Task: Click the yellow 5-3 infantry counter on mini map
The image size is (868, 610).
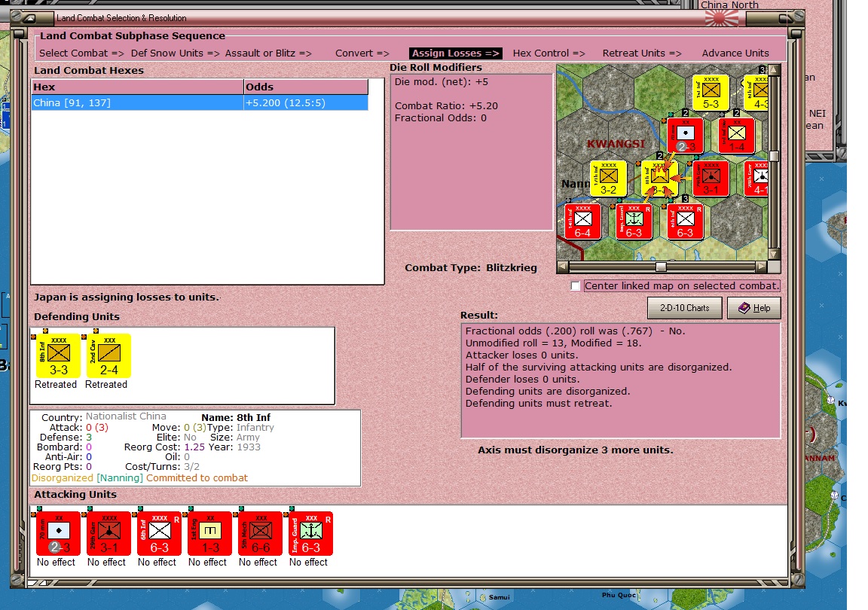Action: [x=711, y=93]
